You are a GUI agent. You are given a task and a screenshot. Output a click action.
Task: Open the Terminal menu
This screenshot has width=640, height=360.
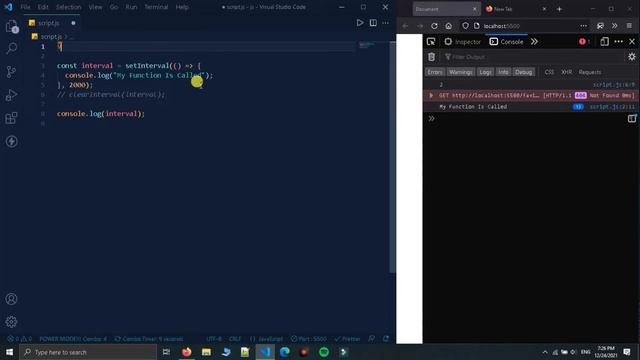[x=156, y=7]
